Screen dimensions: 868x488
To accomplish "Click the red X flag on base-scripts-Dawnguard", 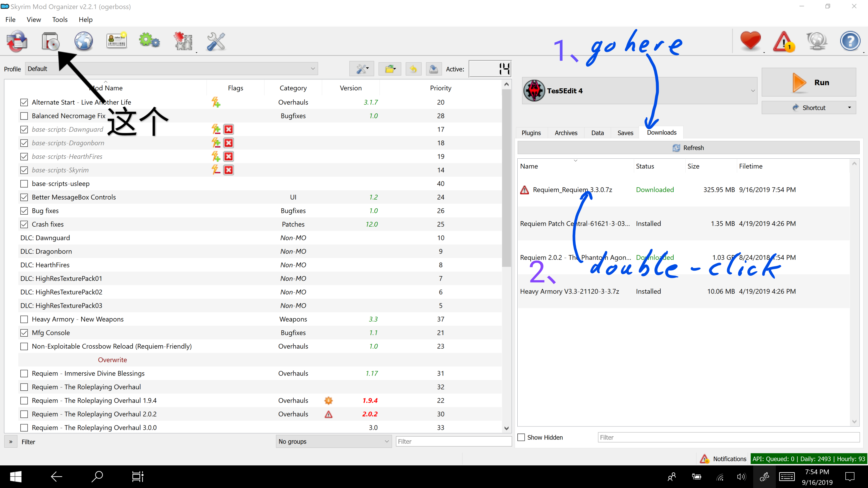I will pyautogui.click(x=229, y=129).
